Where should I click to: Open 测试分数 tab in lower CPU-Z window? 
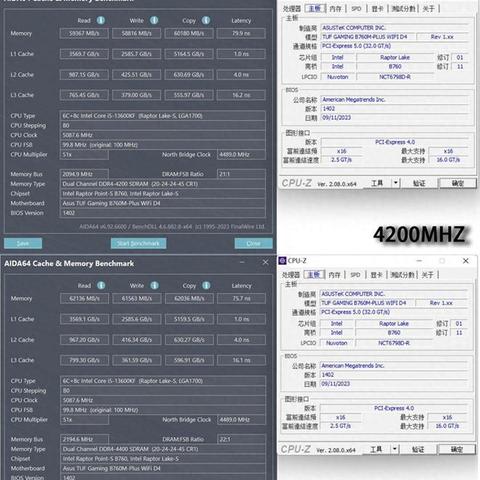[x=402, y=275]
